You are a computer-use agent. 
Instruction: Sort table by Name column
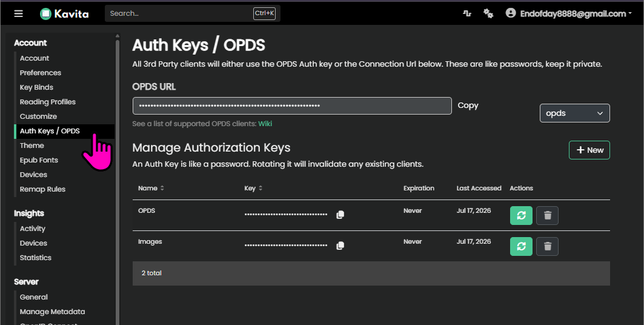point(151,188)
